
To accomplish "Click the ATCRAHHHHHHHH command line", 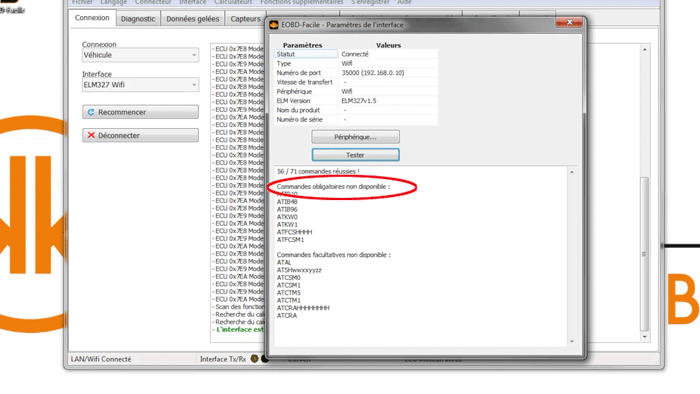I will click(303, 308).
